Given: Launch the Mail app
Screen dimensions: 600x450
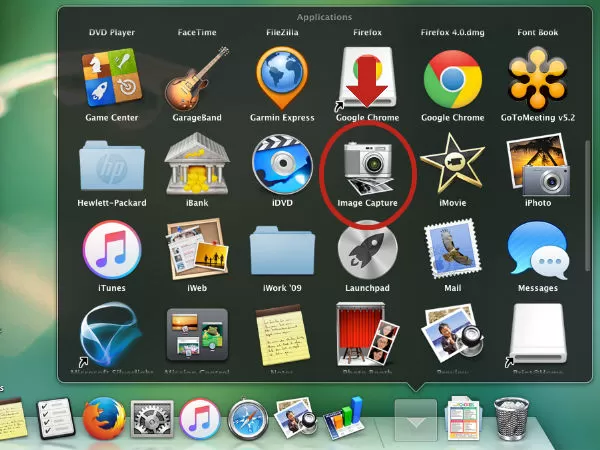Looking at the screenshot, I should coord(452,250).
